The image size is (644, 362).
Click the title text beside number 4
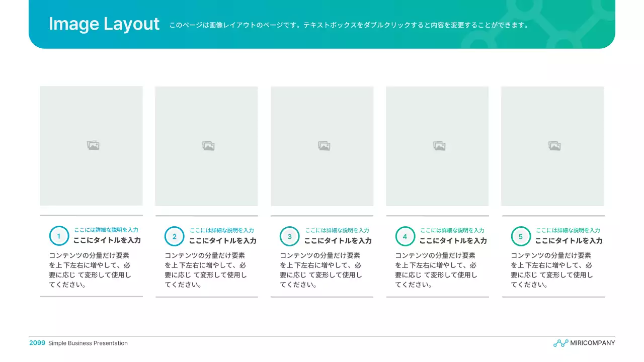click(x=453, y=241)
